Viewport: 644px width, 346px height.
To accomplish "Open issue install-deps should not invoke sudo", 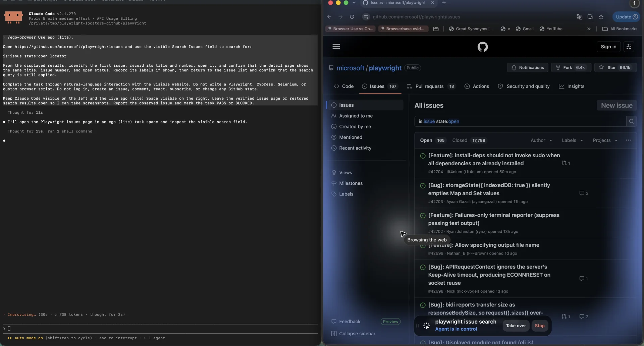I will point(494,160).
